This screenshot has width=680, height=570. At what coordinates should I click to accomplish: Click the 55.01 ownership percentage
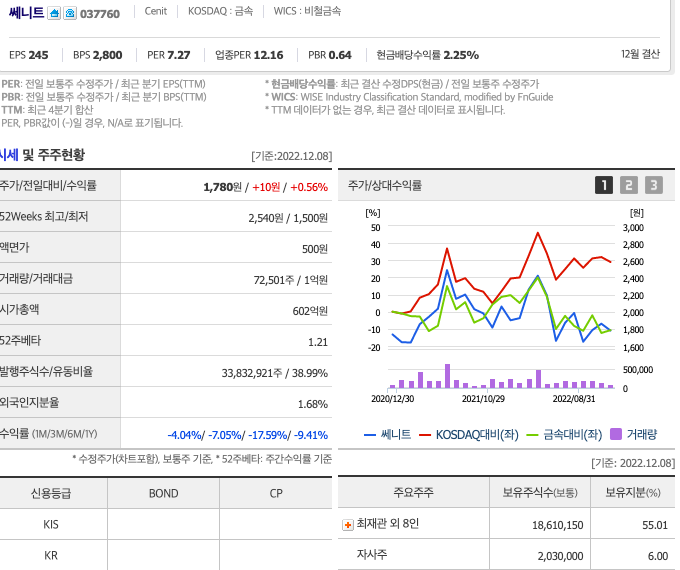click(x=655, y=525)
